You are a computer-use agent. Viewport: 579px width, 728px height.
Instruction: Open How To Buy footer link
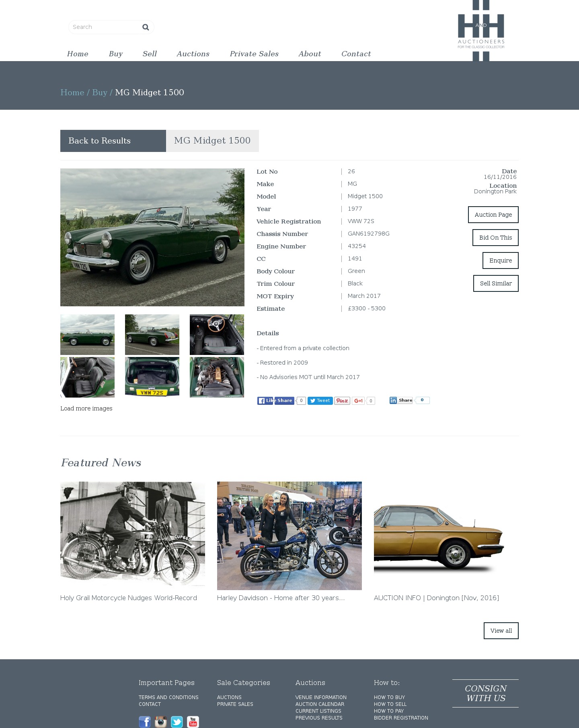(389, 697)
